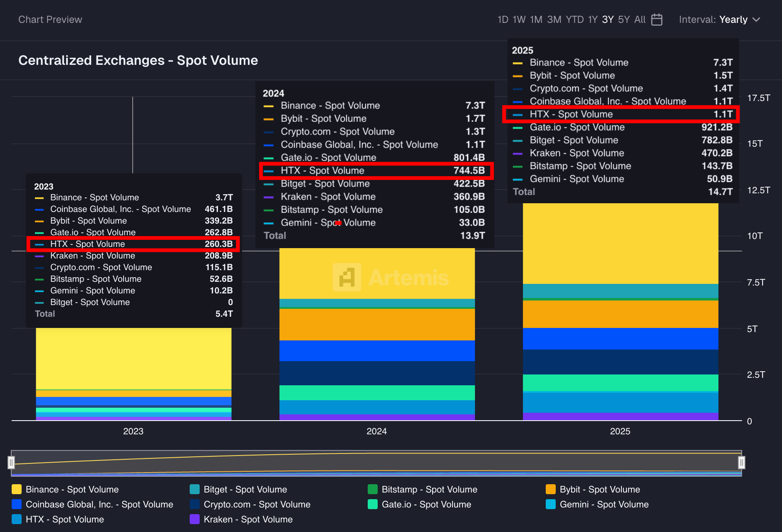
Task: Click the Kraken purple legend icon
Action: pyautogui.click(x=195, y=519)
